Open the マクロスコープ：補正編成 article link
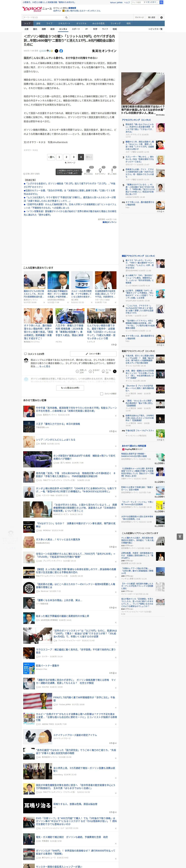Viewport: 186px width, 868px height. 76,651
